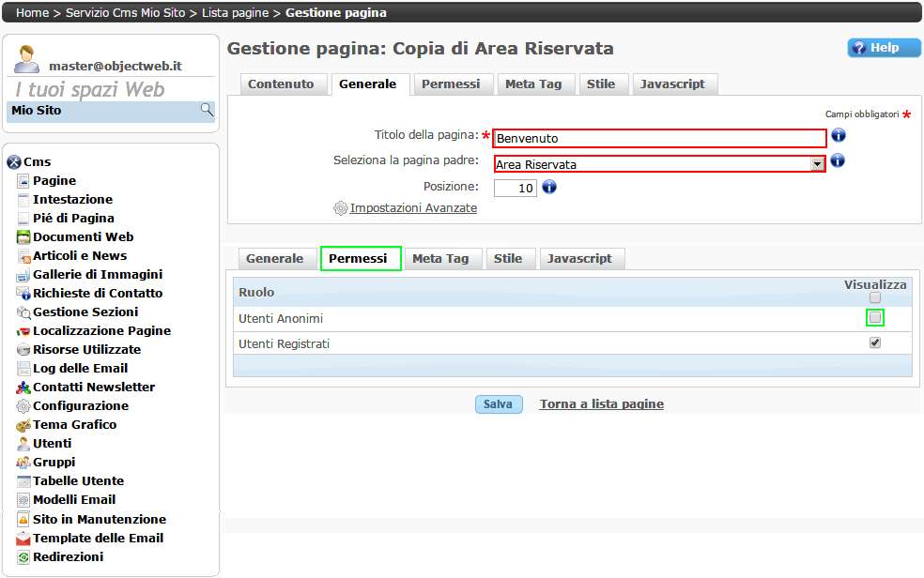The image size is (924, 578).
Task: Open Gallerie di Immagini from the sidebar icon
Action: pos(23,275)
